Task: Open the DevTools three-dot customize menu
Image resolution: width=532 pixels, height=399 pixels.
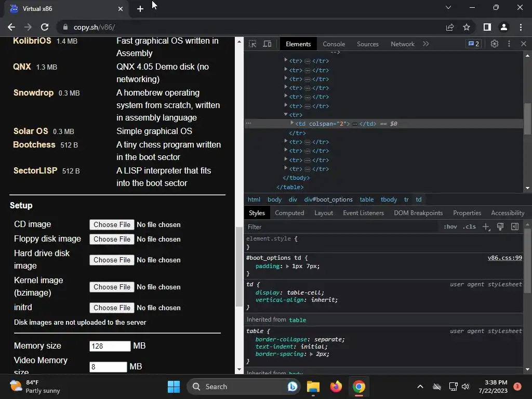Action: pyautogui.click(x=509, y=44)
